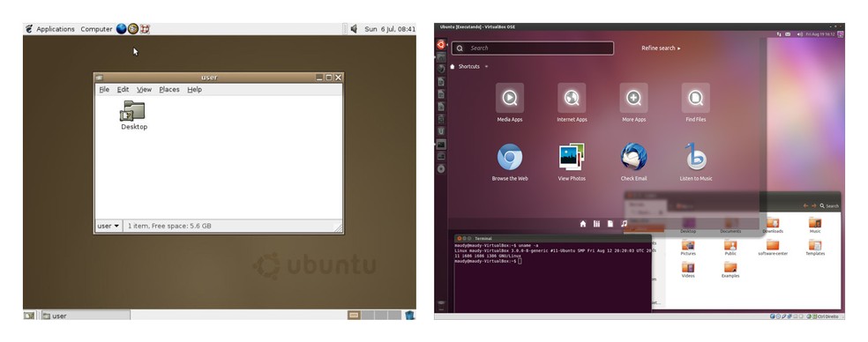Open the Music folder in the file manager
The image size is (868, 342).
pos(815,225)
